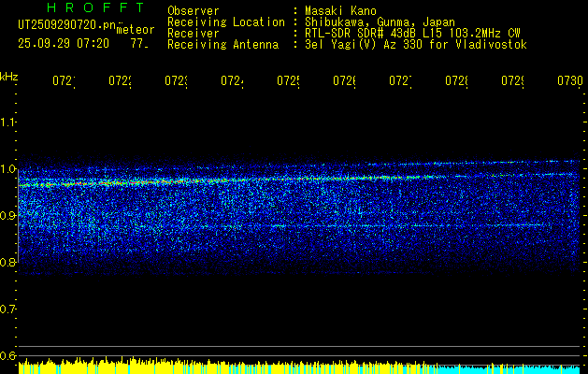Viewport: 588px width, 374px height.
Task: Select the RTL-SDR SDR# 43dB receiver details
Action: tap(412, 34)
